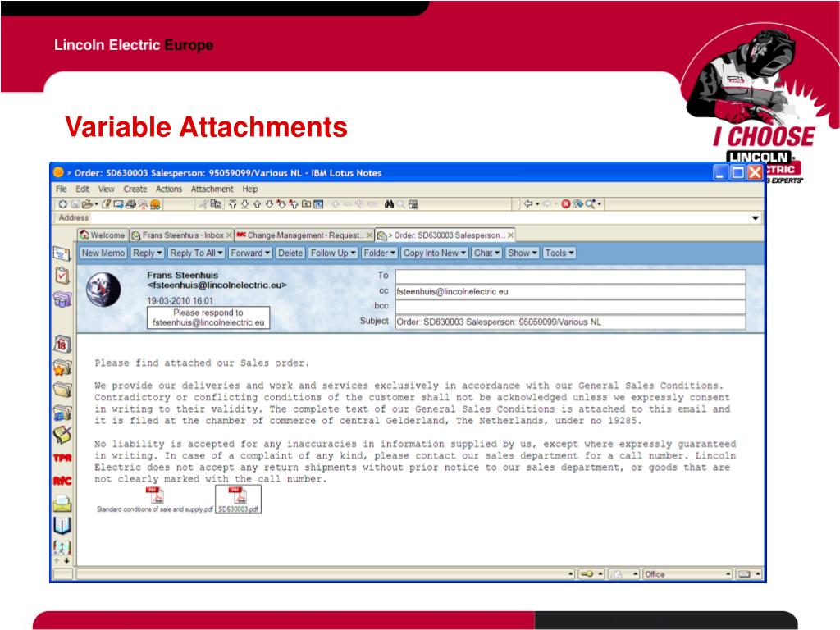This screenshot has width=840, height=630.
Task: Click into the To field
Action: pos(570,276)
